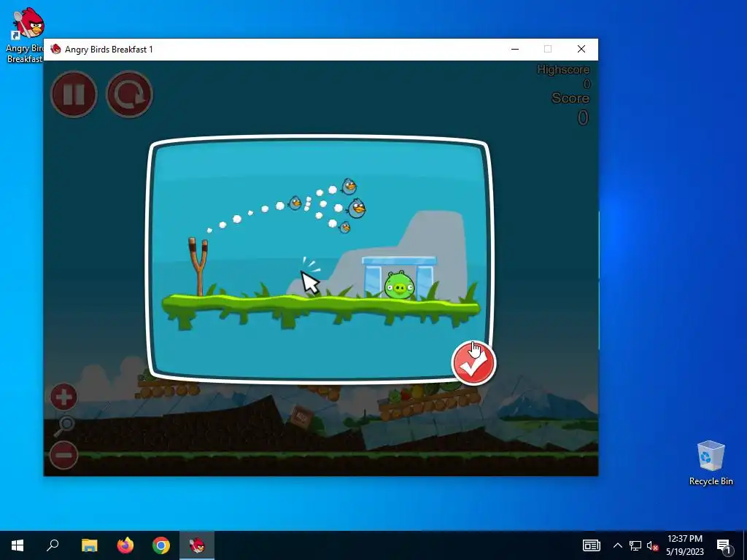Click the news and interests tray icon

pyautogui.click(x=591, y=545)
